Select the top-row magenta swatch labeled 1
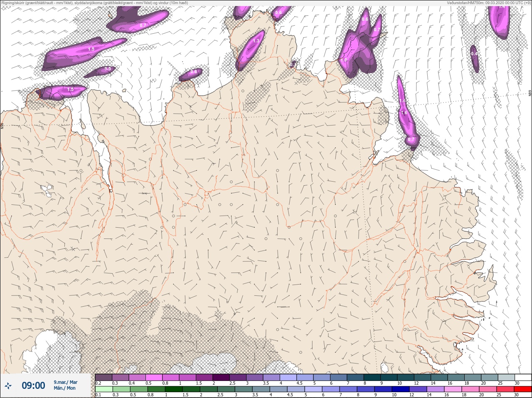The width and height of the screenshot is (532, 398). 187,377
